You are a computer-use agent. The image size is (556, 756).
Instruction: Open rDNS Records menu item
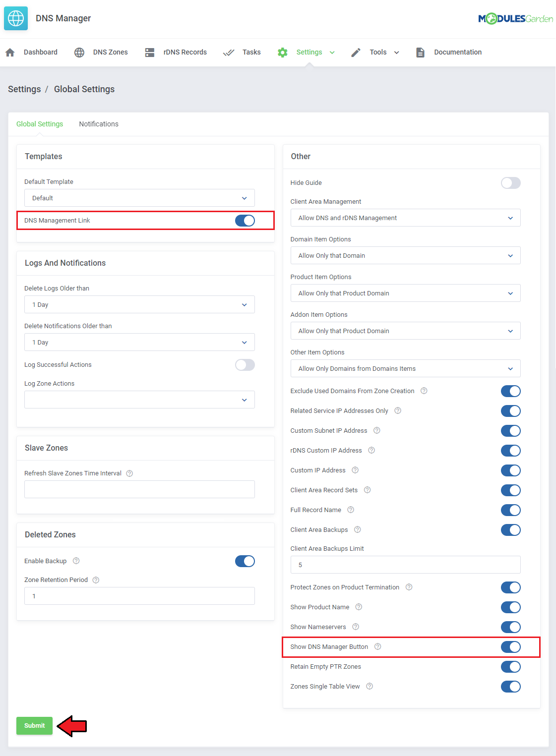[x=185, y=52]
